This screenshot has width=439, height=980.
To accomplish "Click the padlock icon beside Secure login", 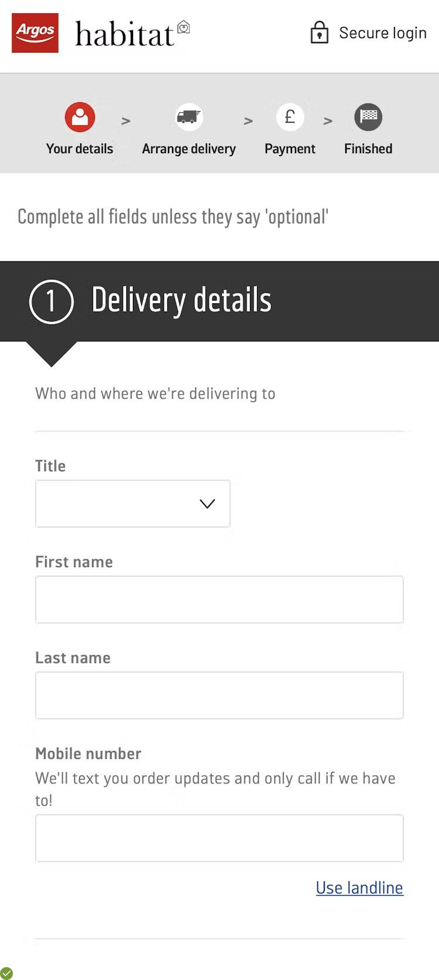I will (x=319, y=33).
